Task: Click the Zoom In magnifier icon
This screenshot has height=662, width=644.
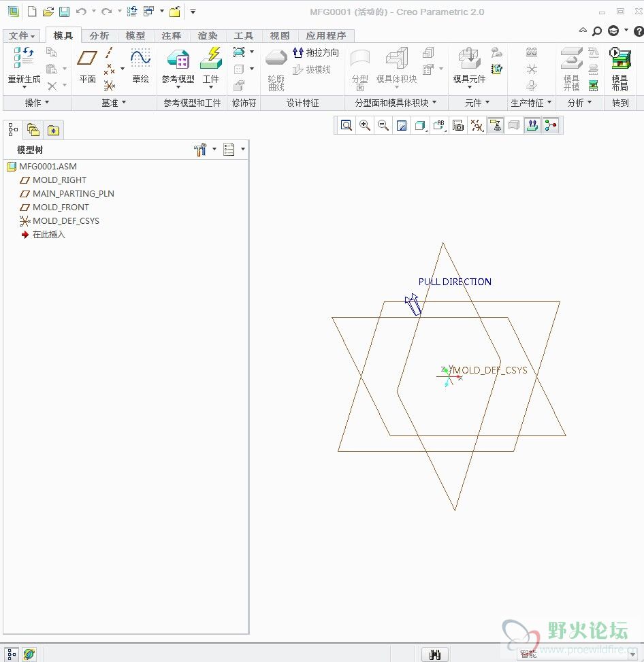Action: tap(365, 125)
